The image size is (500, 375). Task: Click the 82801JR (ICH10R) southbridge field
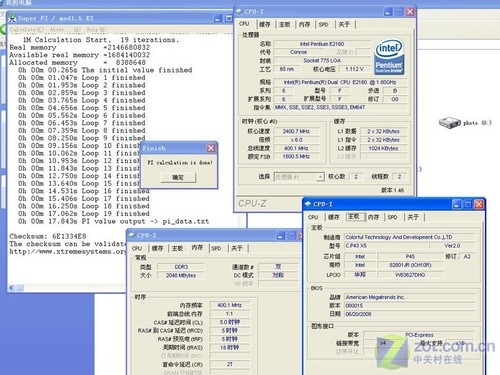point(410,265)
